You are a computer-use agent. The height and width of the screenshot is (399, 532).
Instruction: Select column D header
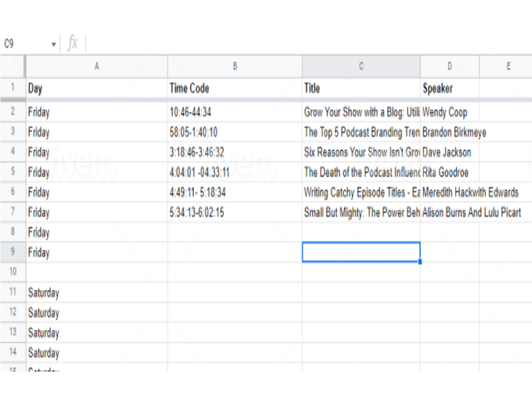click(x=450, y=66)
